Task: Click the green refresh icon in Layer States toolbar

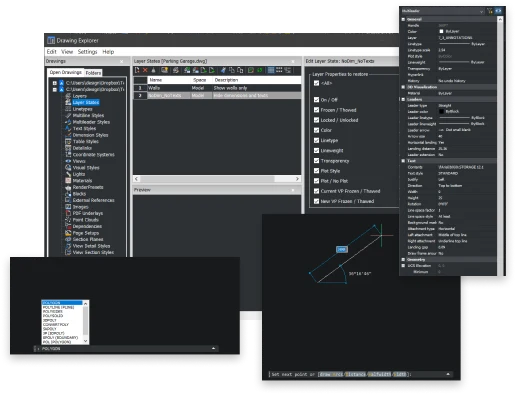Action: [x=260, y=70]
